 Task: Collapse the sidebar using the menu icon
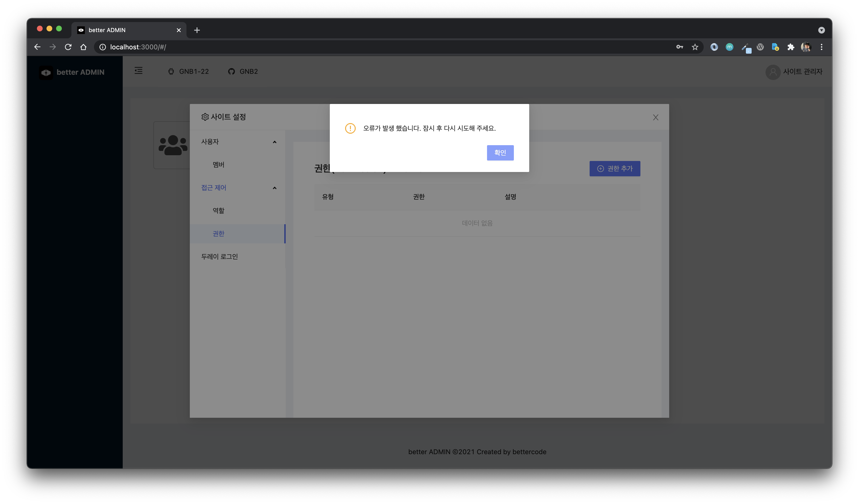pyautogui.click(x=138, y=71)
